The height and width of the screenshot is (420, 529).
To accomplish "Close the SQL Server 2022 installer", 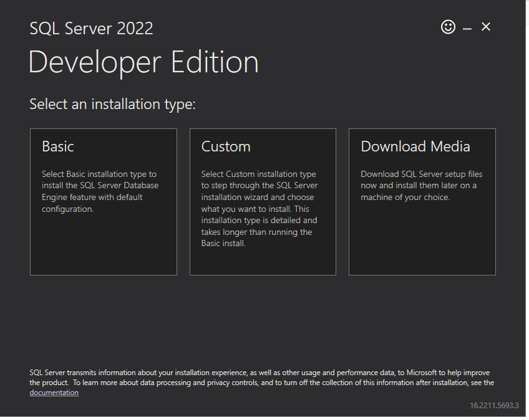I will point(485,27).
